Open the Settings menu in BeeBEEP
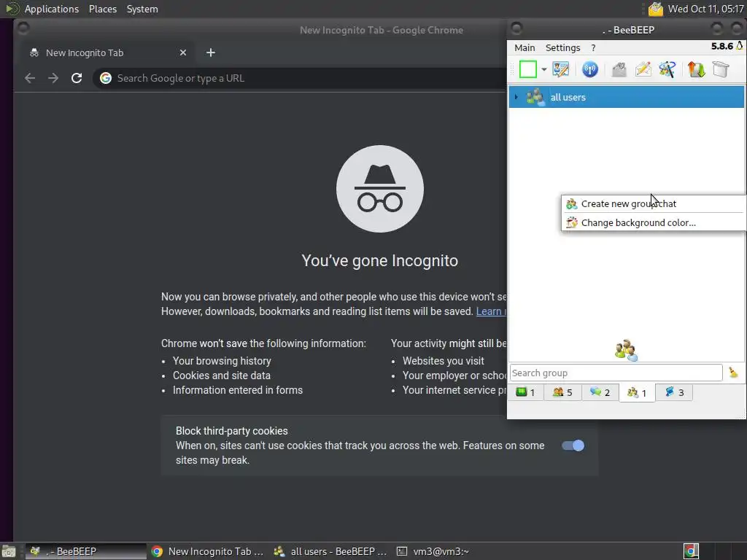This screenshot has width=747, height=560. pos(562,47)
